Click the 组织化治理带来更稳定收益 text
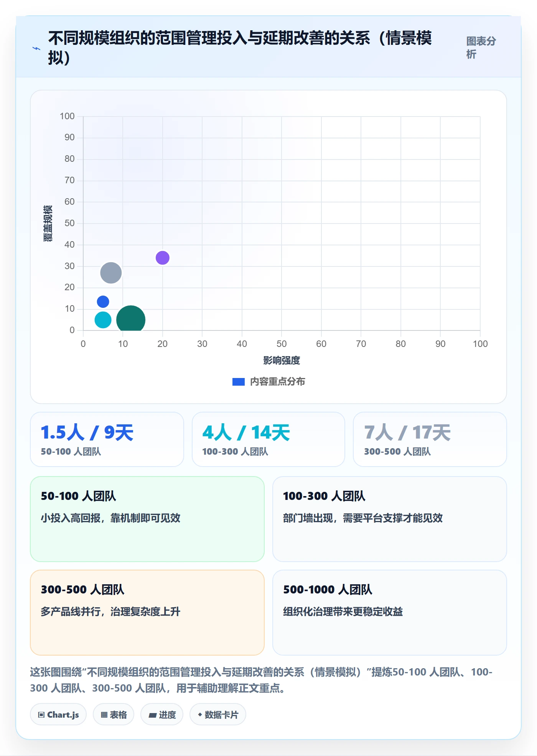 coord(343,612)
